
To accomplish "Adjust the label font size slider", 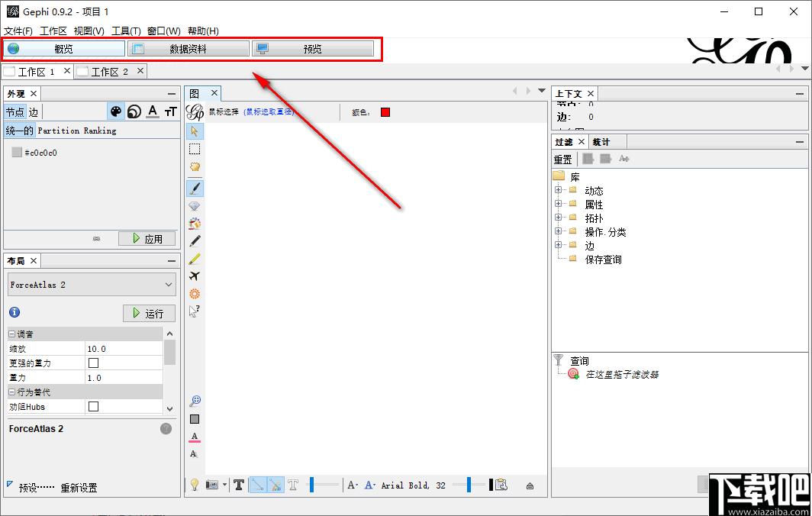I will [x=469, y=485].
